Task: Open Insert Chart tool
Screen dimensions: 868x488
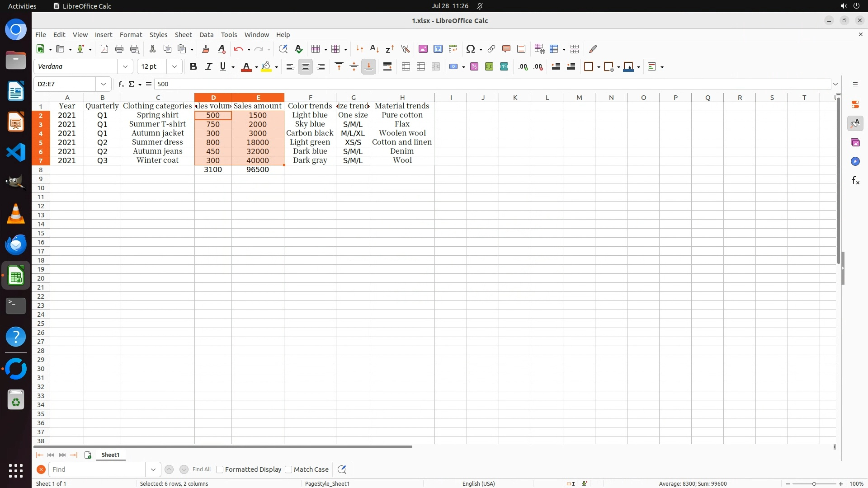Action: click(438, 49)
